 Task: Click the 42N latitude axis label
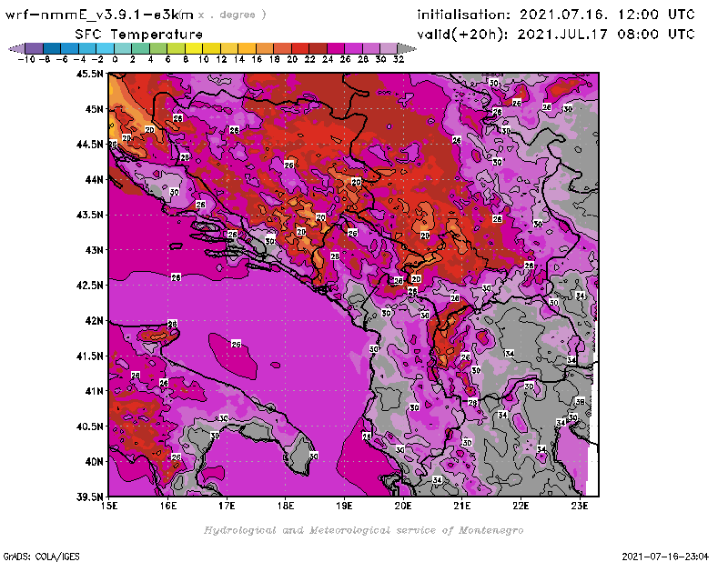click(x=94, y=321)
